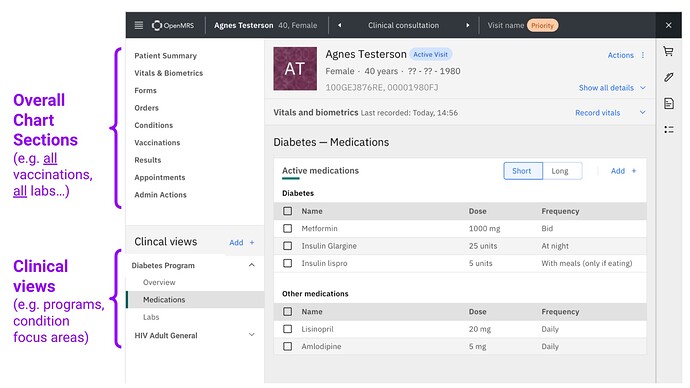690x388 pixels.
Task: Open the Results section
Action: click(x=148, y=160)
